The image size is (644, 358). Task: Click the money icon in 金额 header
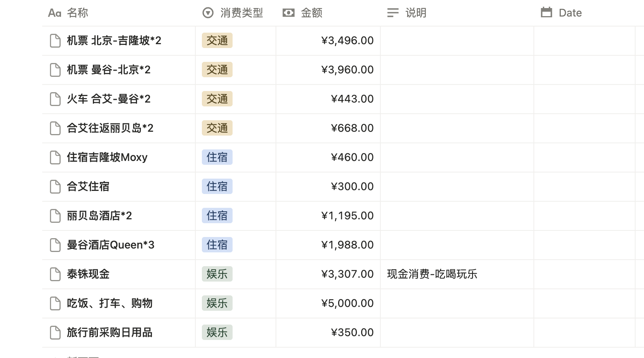(x=288, y=13)
